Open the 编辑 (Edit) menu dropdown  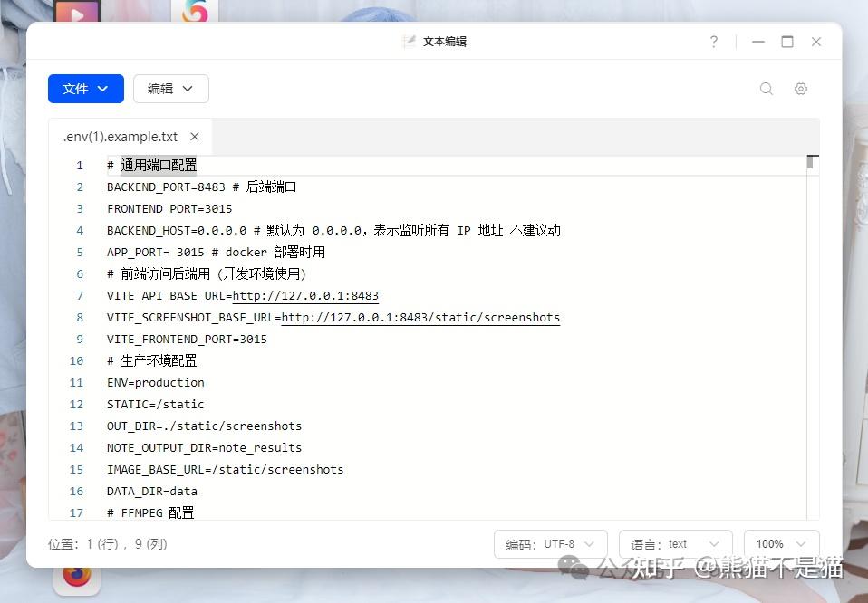170,89
